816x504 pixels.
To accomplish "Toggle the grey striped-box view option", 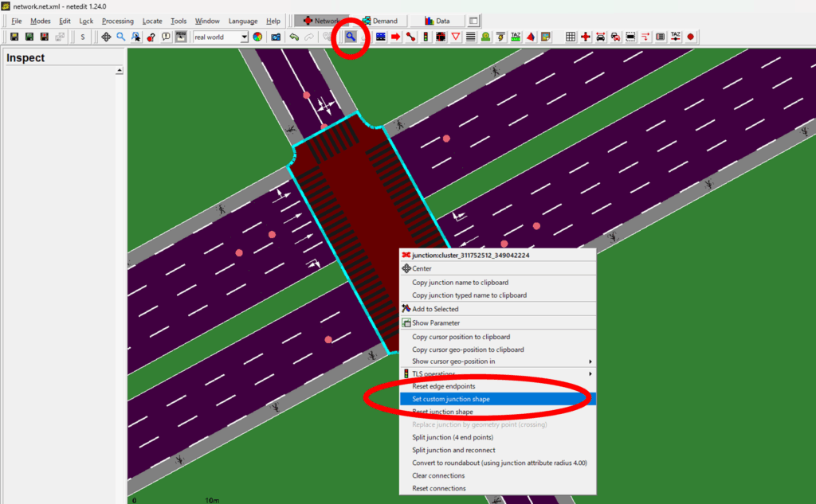I will (x=661, y=37).
